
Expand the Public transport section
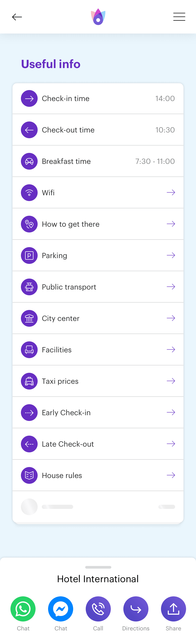coord(98,287)
